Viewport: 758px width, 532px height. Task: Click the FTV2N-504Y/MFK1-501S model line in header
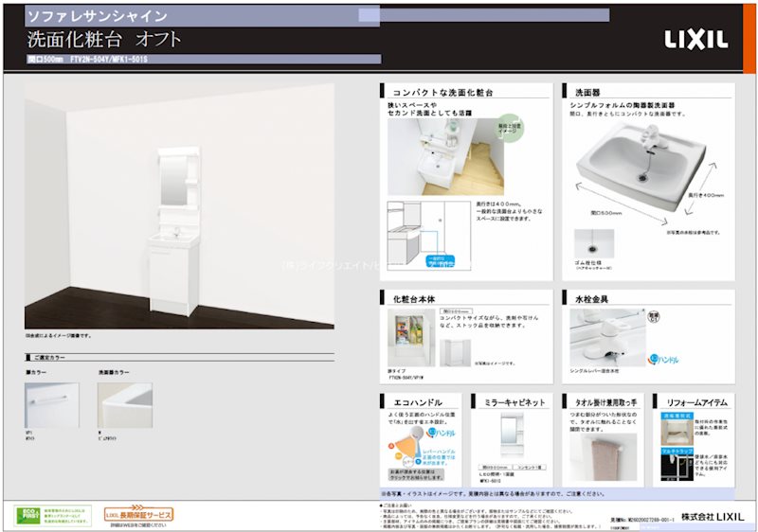[x=87, y=60]
